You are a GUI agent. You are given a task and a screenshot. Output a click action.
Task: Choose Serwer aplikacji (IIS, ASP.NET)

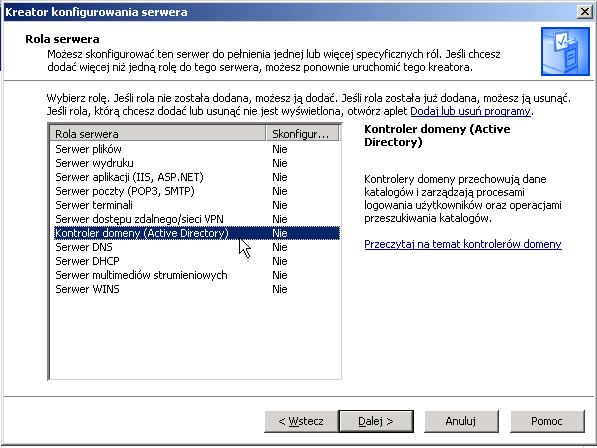click(195, 177)
